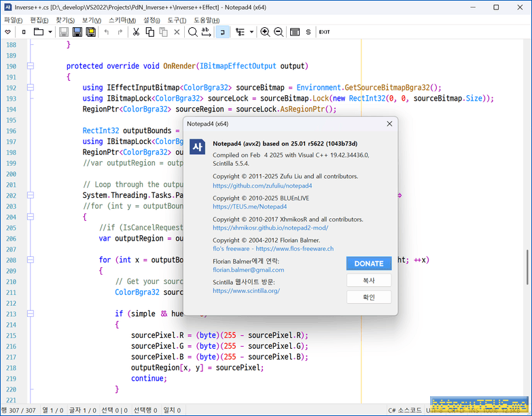Click the 확인 button to dismiss dialog
The width and height of the screenshot is (532, 416).
click(x=368, y=297)
